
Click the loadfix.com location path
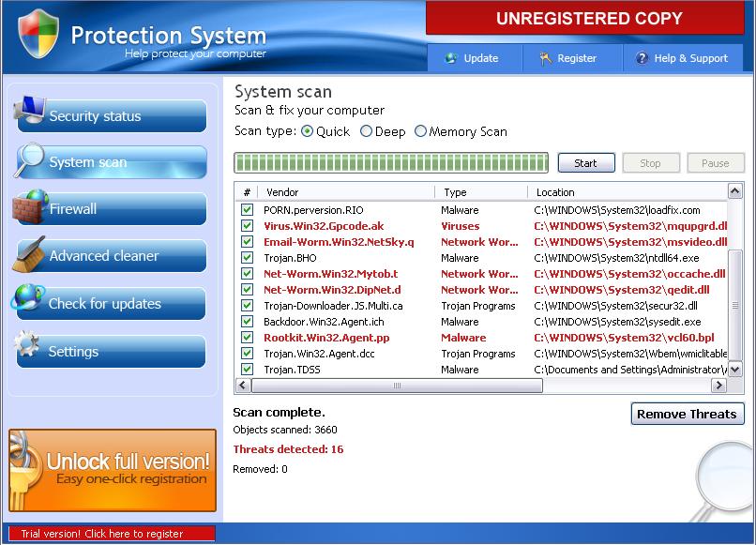click(x=617, y=210)
